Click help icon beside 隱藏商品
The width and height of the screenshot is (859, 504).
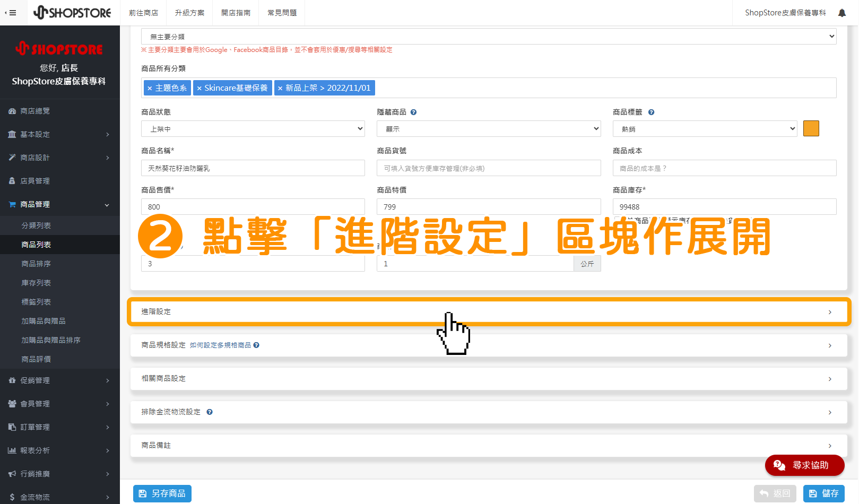pos(413,112)
